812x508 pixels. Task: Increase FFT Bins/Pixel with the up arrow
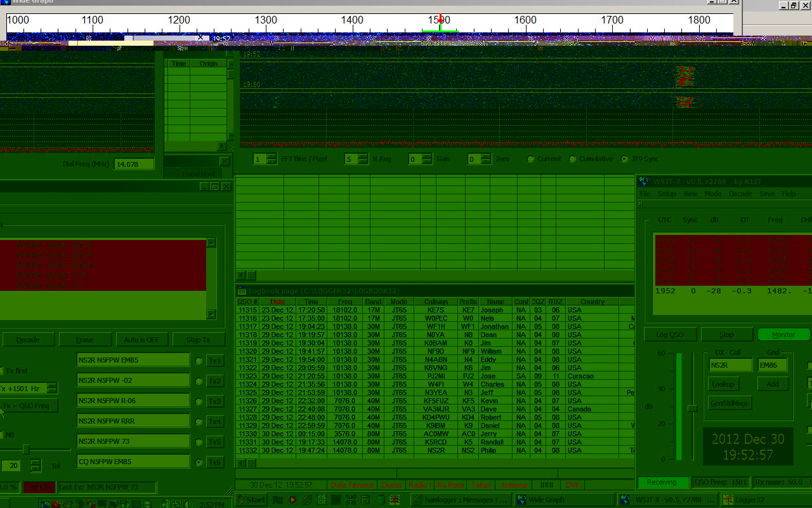click(271, 156)
